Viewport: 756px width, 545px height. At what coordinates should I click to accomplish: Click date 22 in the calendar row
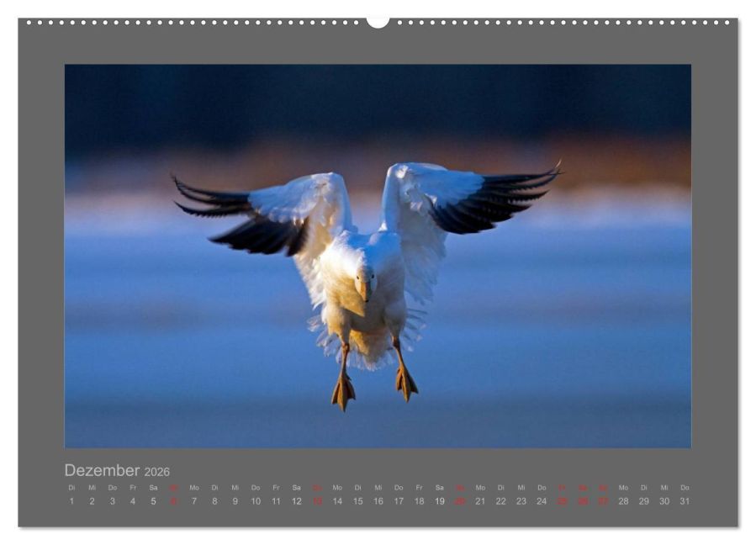501,501
